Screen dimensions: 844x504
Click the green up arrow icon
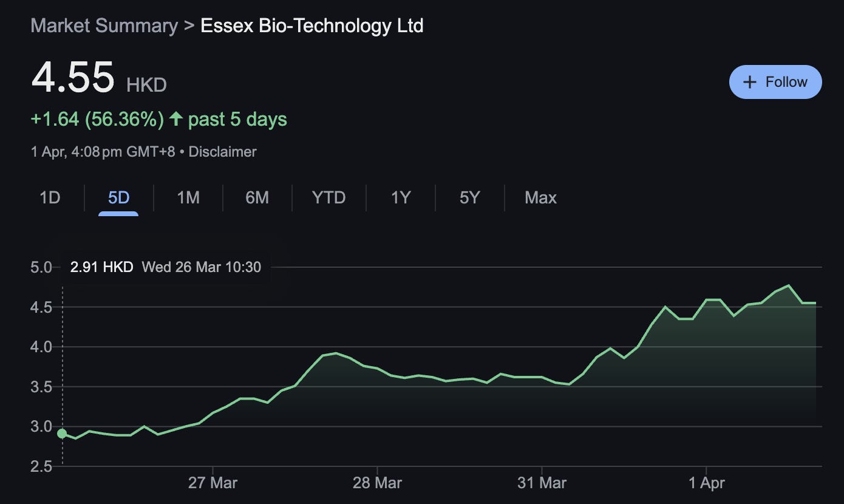coord(176,119)
